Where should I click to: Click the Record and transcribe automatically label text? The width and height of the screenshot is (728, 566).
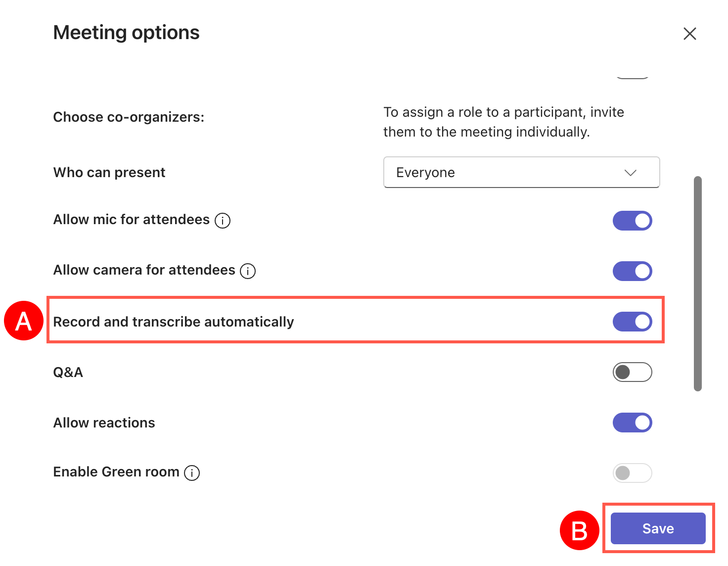(174, 322)
